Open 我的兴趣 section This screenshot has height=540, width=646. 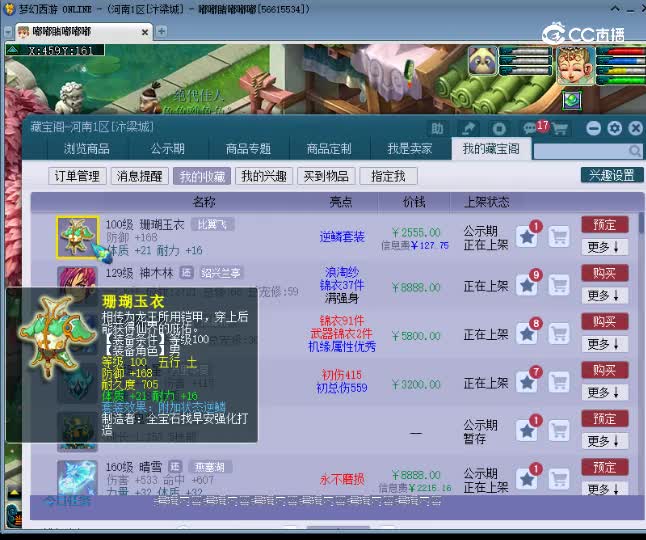(264, 176)
